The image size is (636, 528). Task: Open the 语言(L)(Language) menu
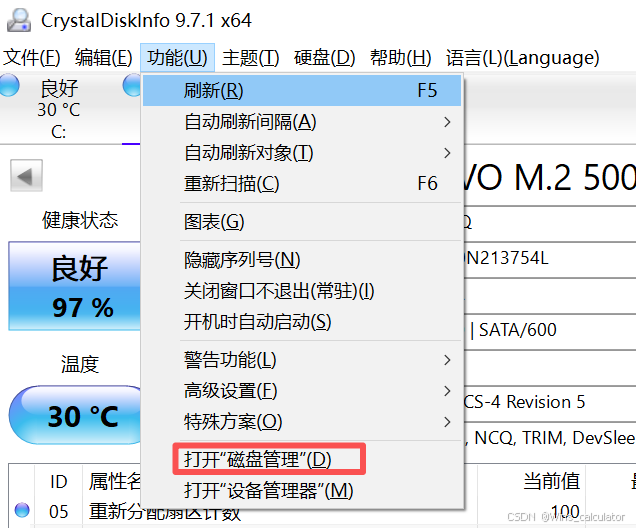pyautogui.click(x=522, y=57)
